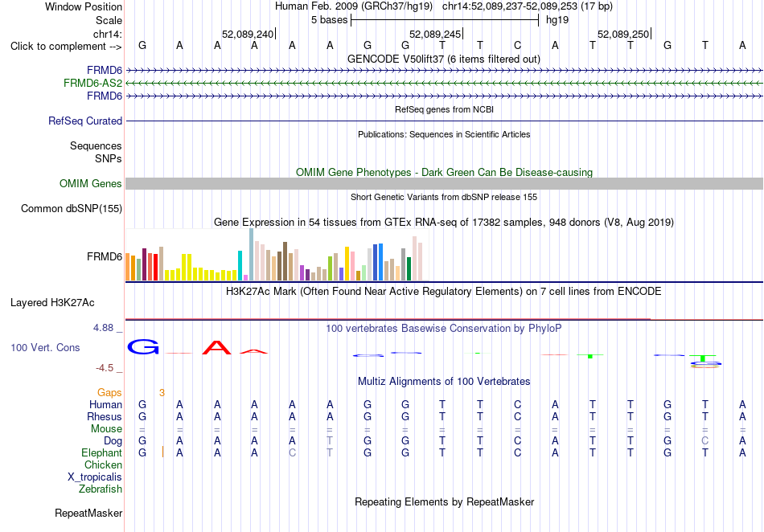Click the 'OMIM Genes' track label

point(90,183)
